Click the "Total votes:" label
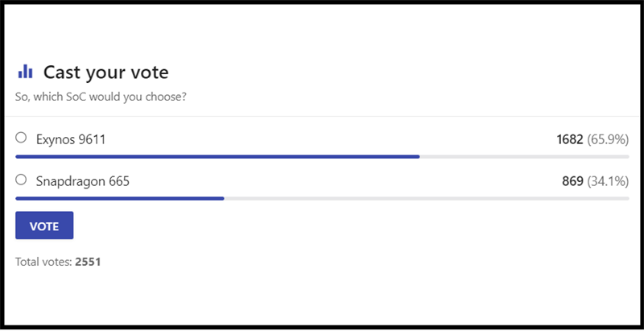The height and width of the screenshot is (331, 644). pyautogui.click(x=43, y=262)
